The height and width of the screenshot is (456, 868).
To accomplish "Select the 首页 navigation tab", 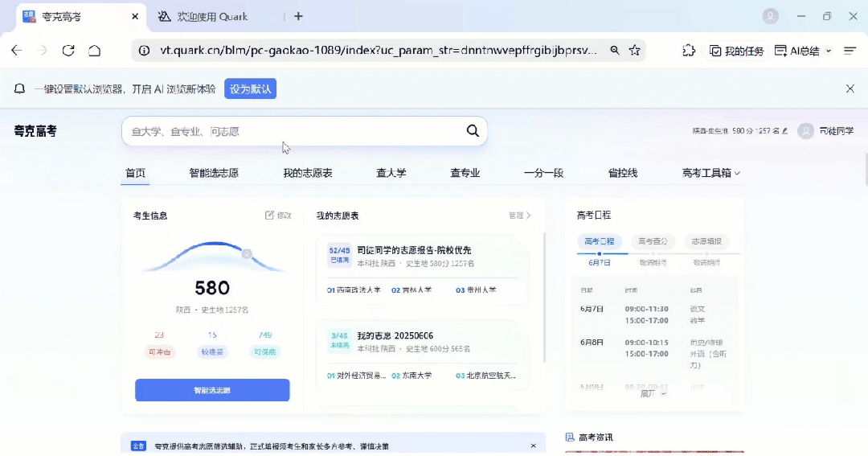I will 135,173.
